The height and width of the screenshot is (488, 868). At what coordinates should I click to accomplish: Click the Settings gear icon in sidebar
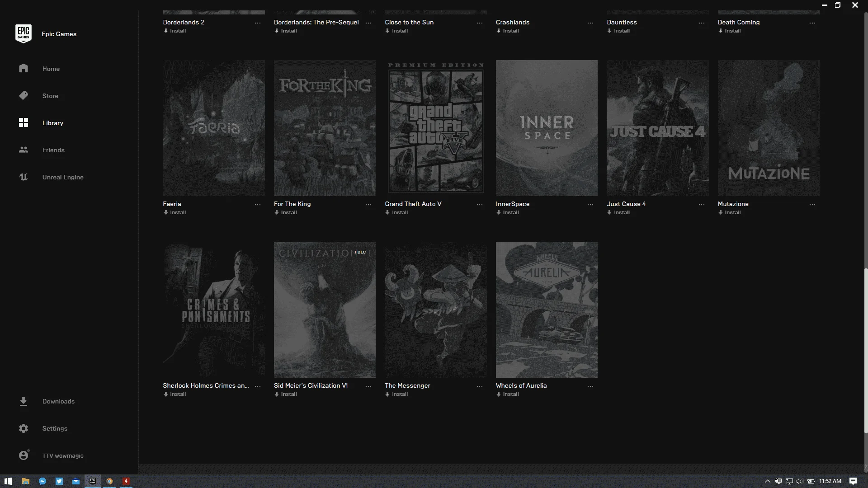pyautogui.click(x=24, y=428)
